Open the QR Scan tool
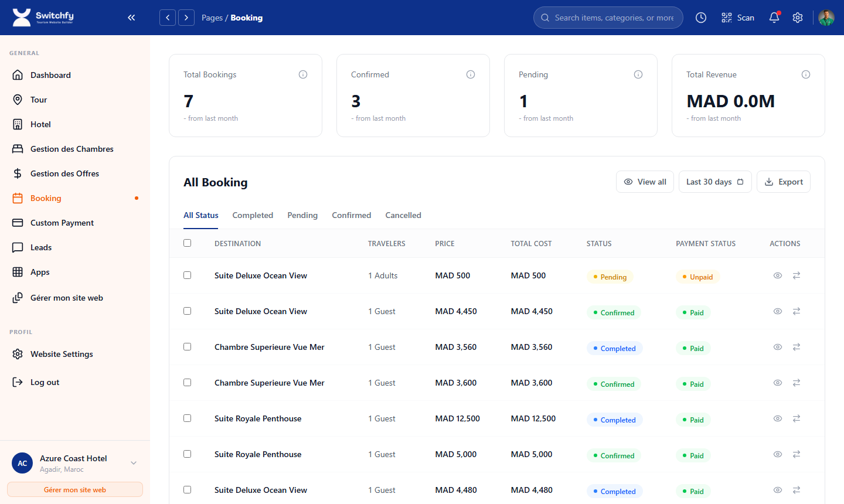 (738, 18)
